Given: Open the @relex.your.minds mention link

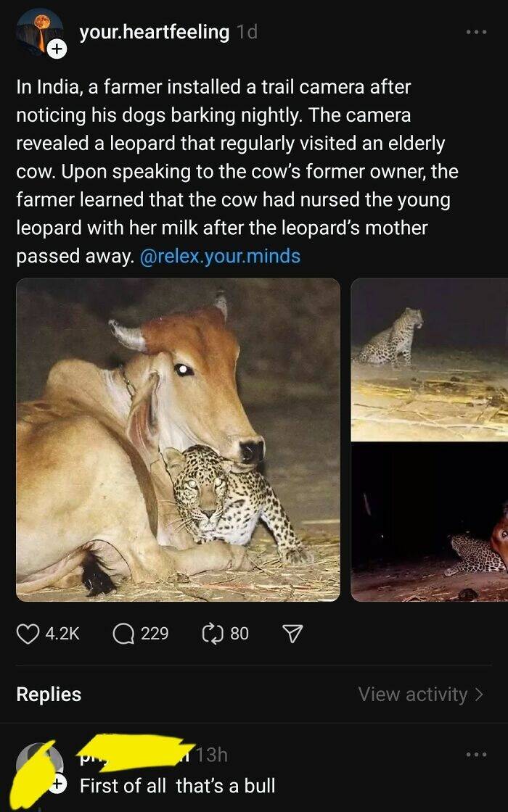Looking at the screenshot, I should (x=220, y=256).
